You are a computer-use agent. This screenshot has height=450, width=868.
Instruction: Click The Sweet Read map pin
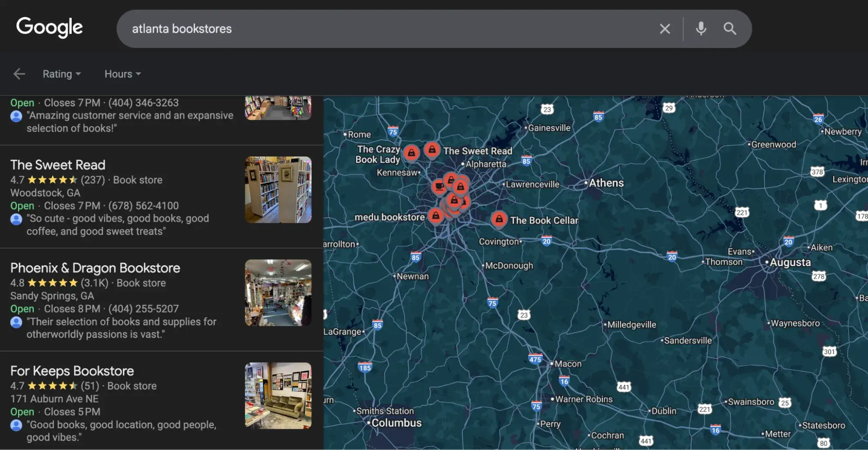point(432,150)
